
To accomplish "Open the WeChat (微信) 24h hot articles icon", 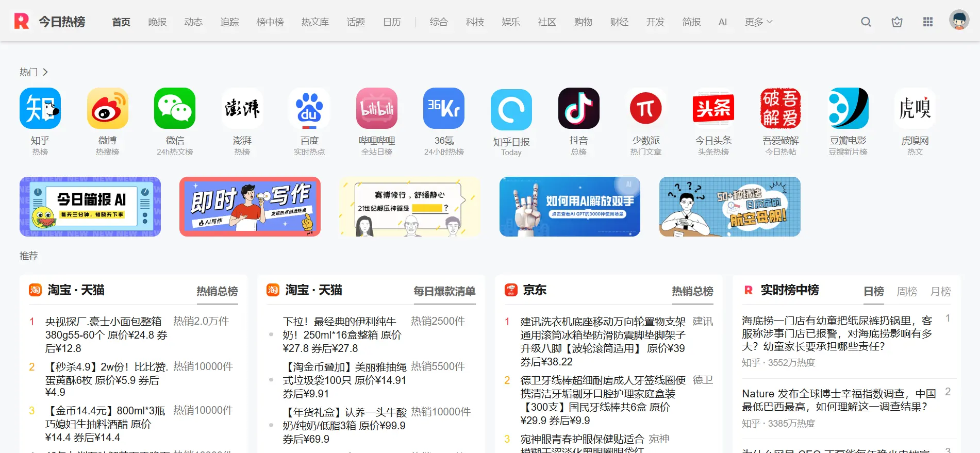I will tap(175, 109).
